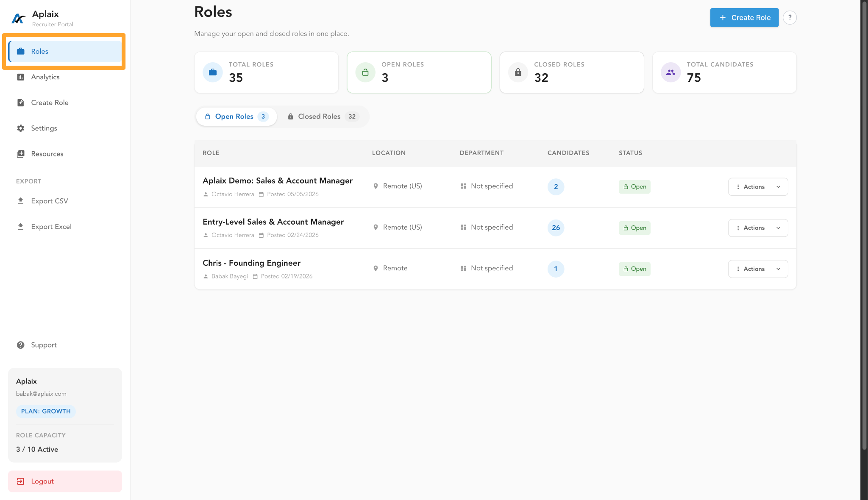Click the Settings gear icon
This screenshot has height=500, width=868.
(20, 128)
